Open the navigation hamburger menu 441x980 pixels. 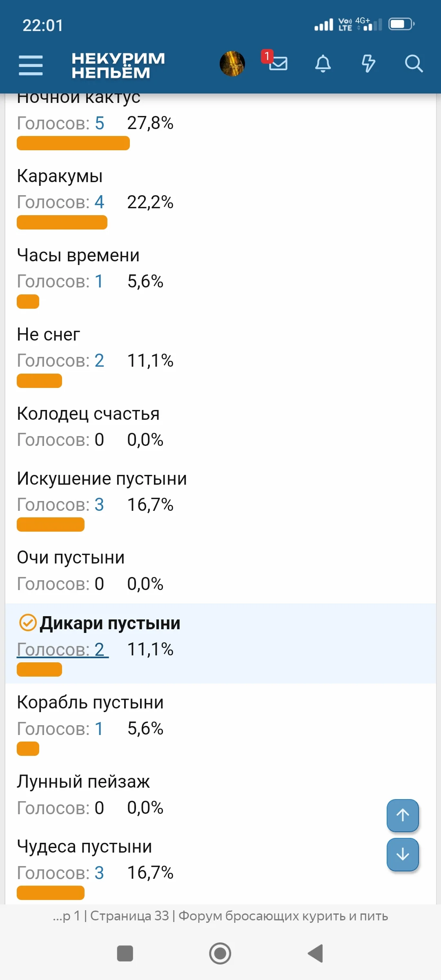pyautogui.click(x=31, y=65)
